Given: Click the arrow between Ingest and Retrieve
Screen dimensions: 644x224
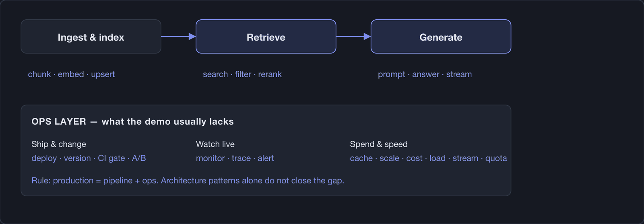Looking at the screenshot, I should click(x=178, y=37).
